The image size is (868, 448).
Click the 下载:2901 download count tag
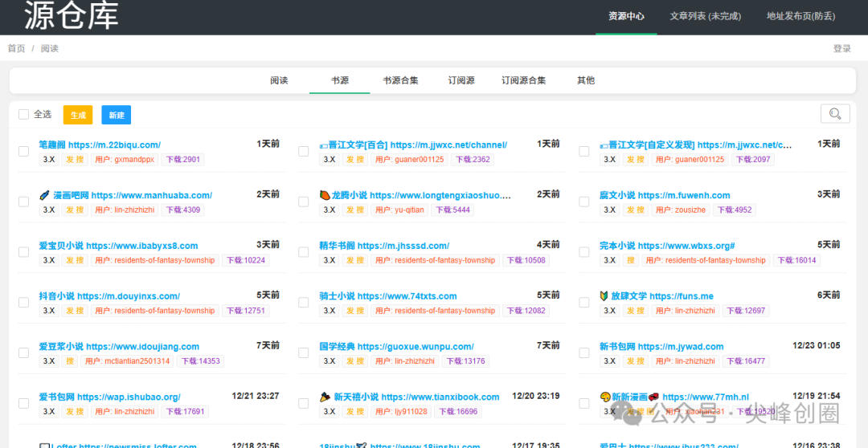(x=182, y=160)
